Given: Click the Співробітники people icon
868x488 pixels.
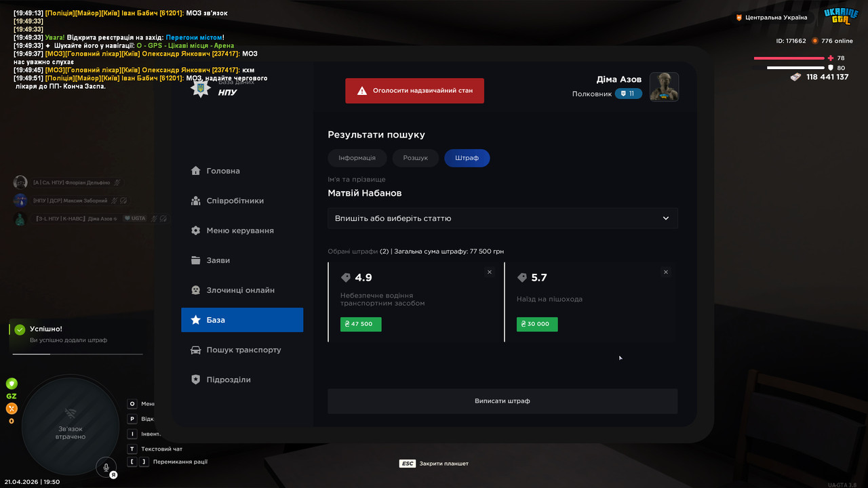Looking at the screenshot, I should 196,201.
